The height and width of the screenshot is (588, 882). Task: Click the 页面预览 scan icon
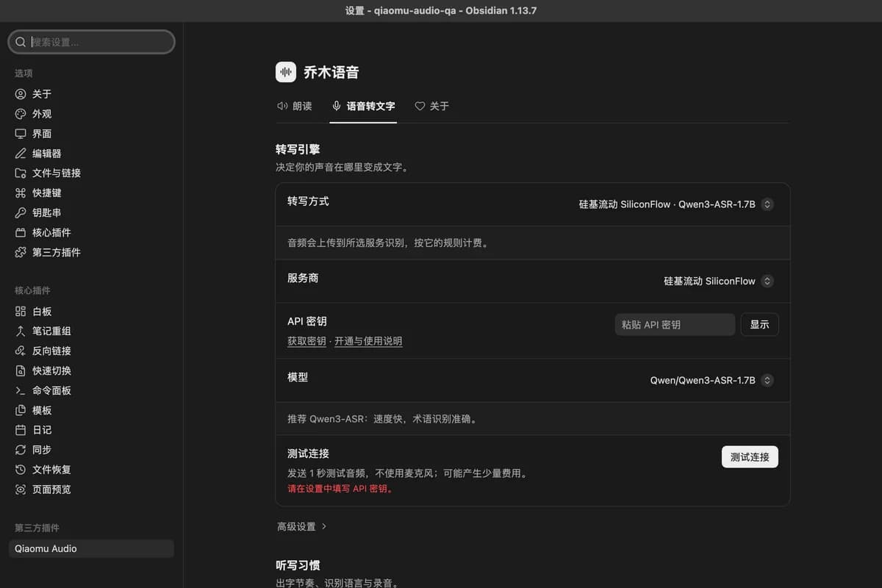(x=21, y=490)
